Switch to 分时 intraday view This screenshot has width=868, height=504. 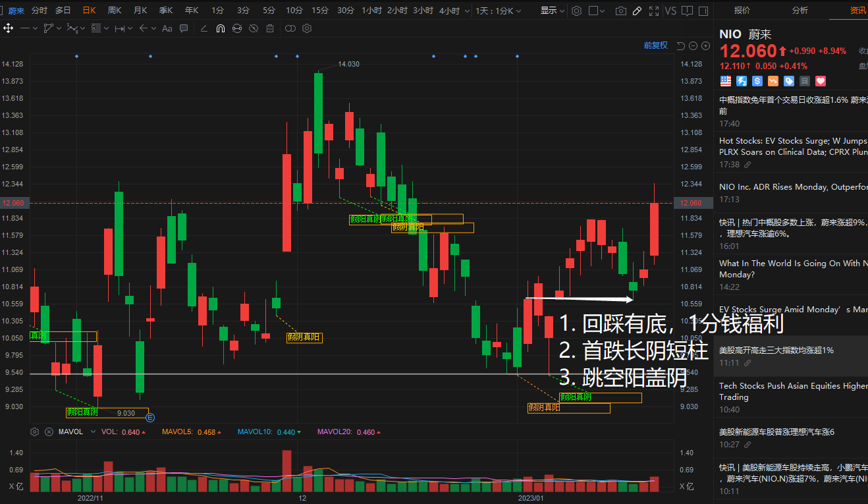click(40, 11)
